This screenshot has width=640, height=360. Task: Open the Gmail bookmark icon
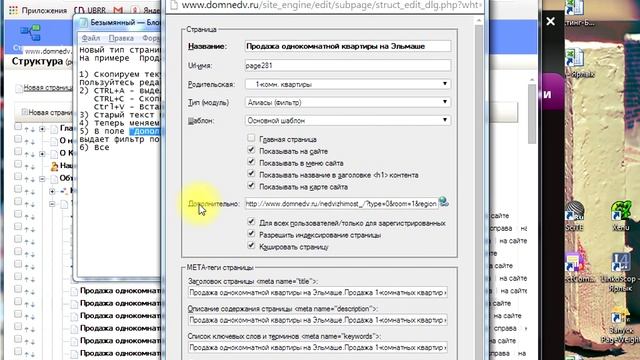tap(118, 10)
